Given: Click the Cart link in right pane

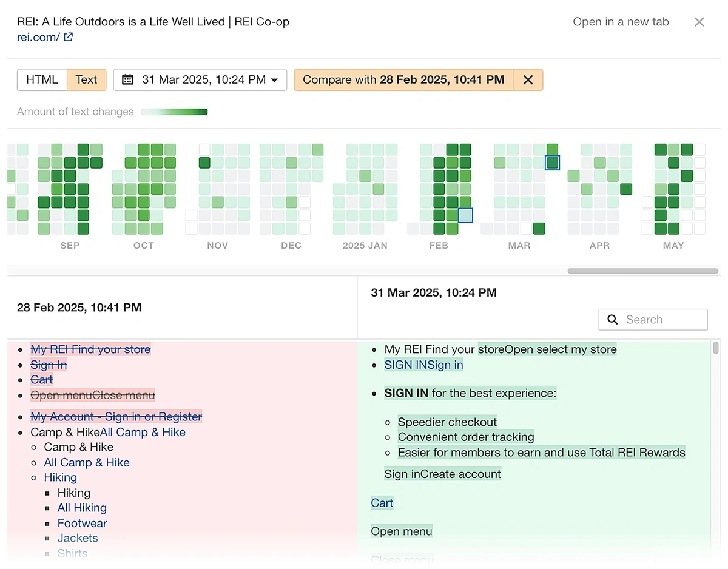Looking at the screenshot, I should [x=382, y=503].
